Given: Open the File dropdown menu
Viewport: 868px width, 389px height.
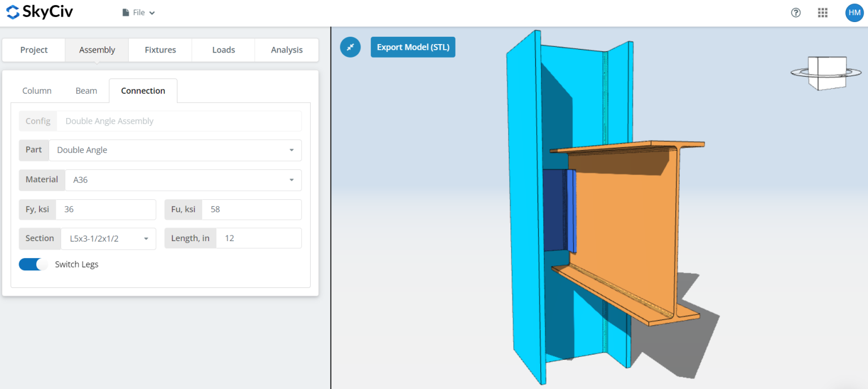Looking at the screenshot, I should (x=138, y=12).
